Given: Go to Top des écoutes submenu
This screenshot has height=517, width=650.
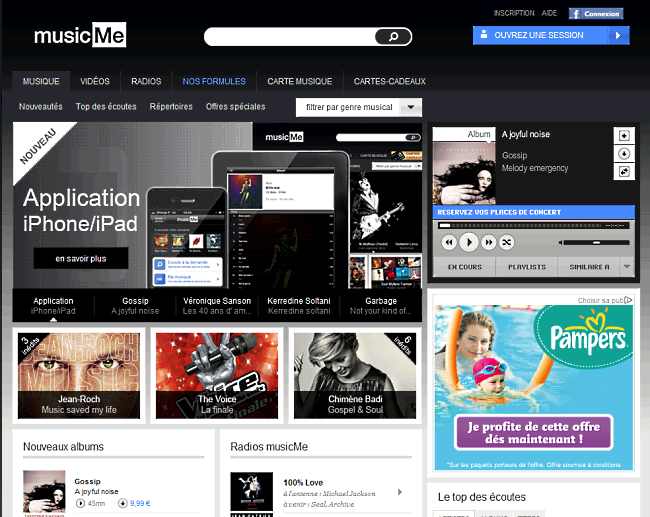Looking at the screenshot, I should pyautogui.click(x=106, y=107).
